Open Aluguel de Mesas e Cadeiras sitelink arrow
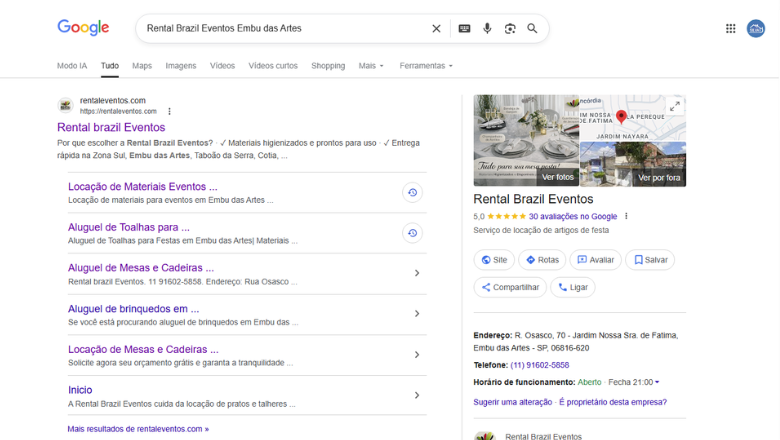The width and height of the screenshot is (780, 440). click(416, 273)
